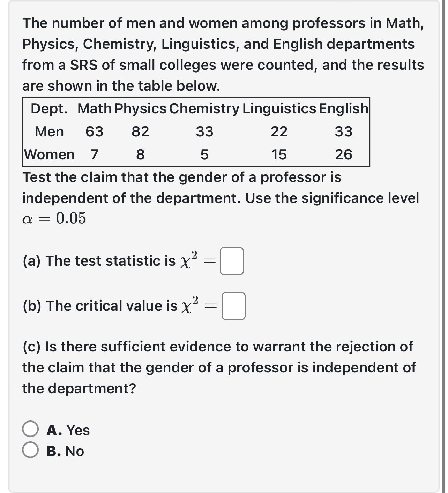Click the English column header

[343, 108]
